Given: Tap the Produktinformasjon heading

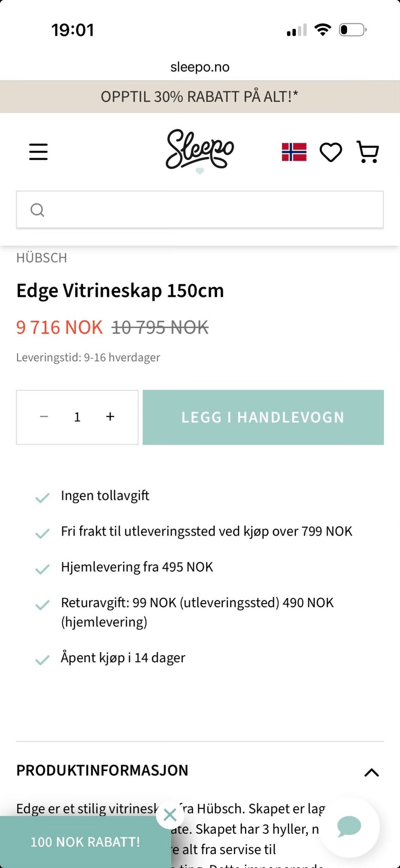Looking at the screenshot, I should pyautogui.click(x=102, y=770).
